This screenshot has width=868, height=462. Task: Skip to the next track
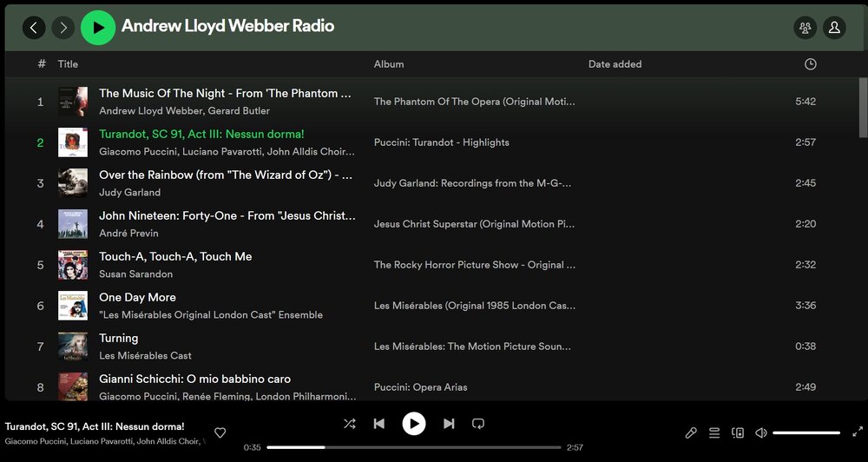[449, 424]
